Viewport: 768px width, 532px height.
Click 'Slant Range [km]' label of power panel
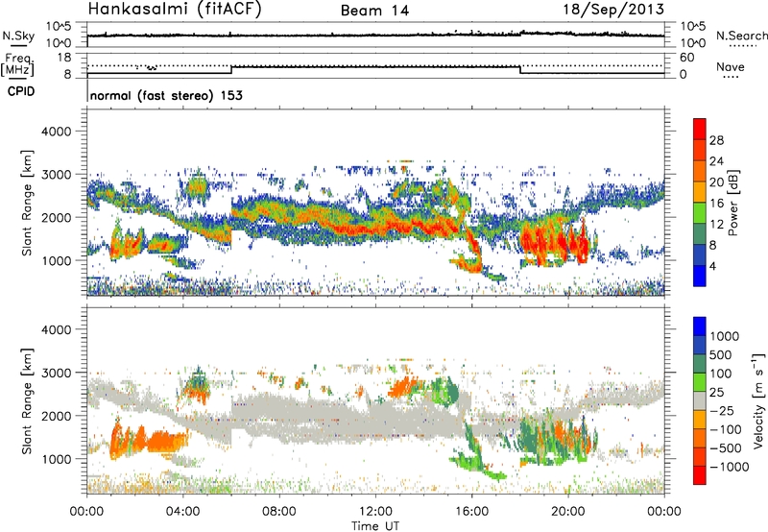point(27,203)
